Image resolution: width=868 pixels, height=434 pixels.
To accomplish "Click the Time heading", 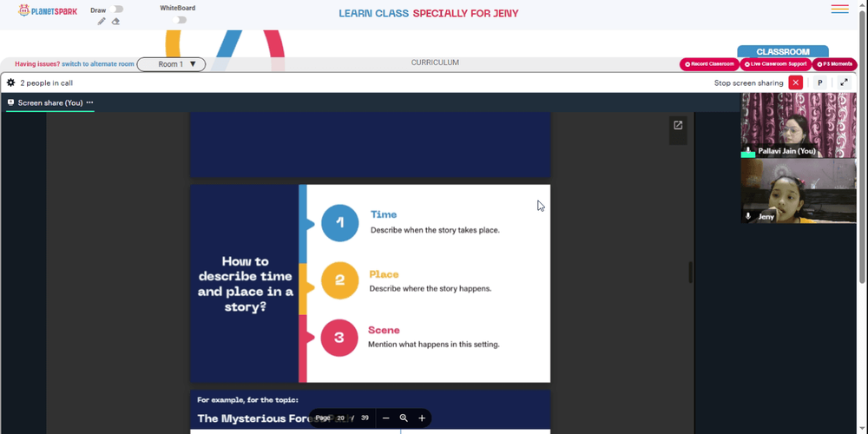I will (x=384, y=214).
